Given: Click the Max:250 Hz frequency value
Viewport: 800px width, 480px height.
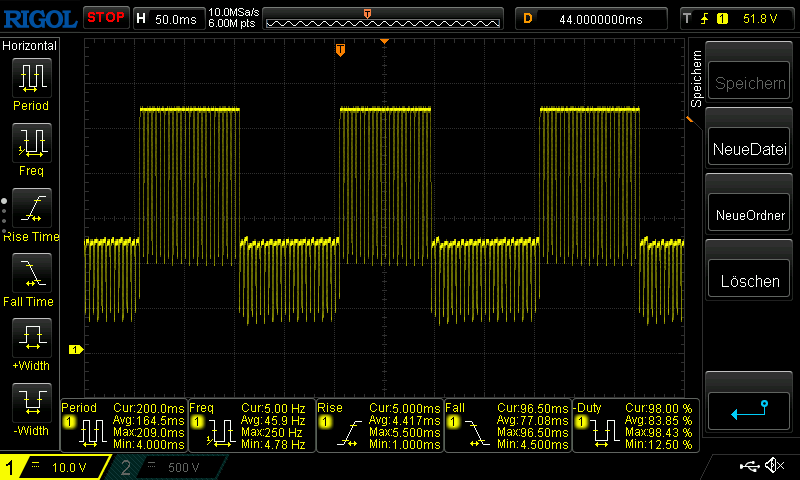Looking at the screenshot, I should (273, 433).
